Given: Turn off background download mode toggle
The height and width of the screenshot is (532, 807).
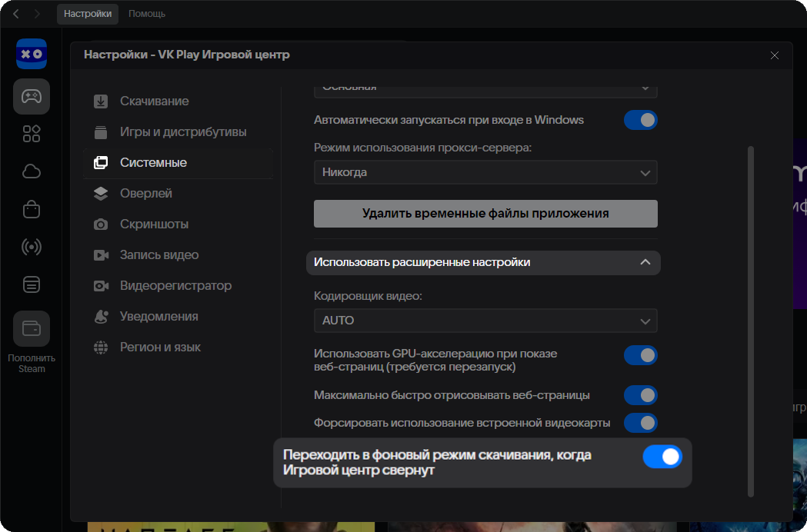Looking at the screenshot, I should (x=662, y=457).
